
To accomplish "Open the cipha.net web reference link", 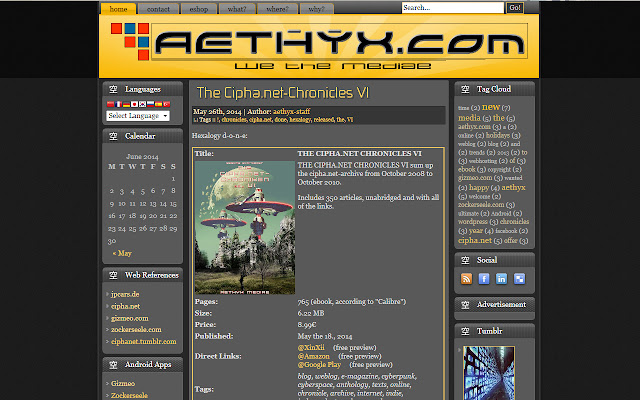I will point(125,306).
